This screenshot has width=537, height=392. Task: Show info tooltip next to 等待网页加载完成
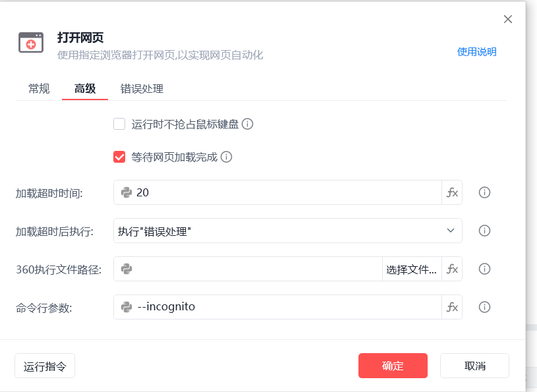226,157
